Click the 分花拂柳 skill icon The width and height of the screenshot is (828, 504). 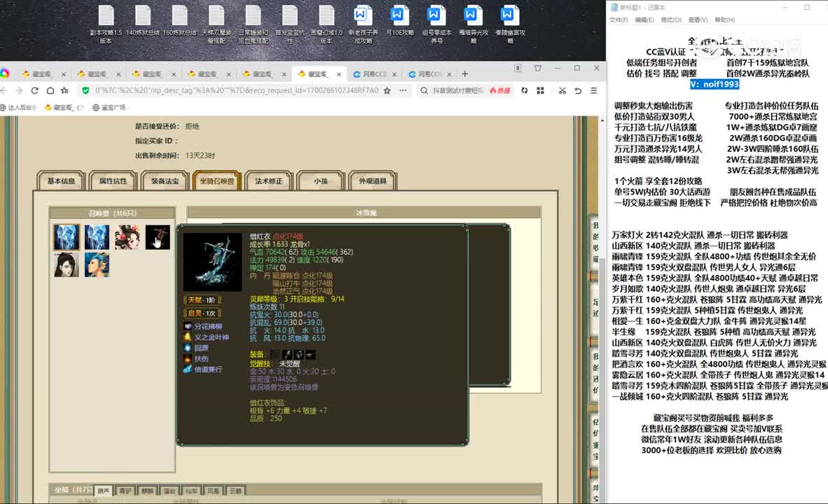click(x=188, y=327)
